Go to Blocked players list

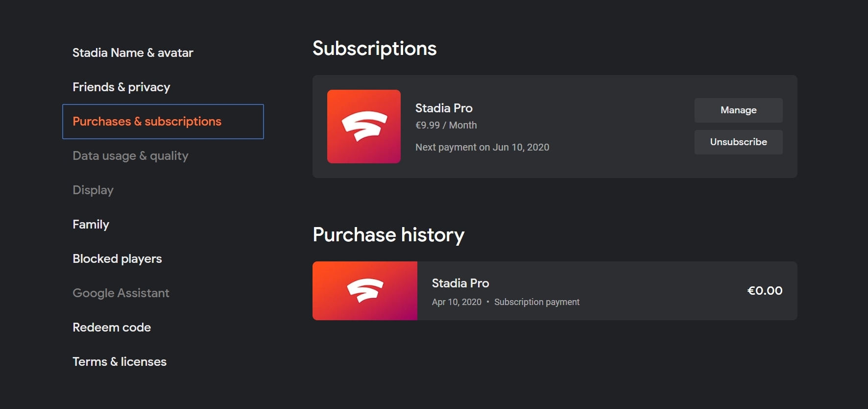pyautogui.click(x=117, y=259)
